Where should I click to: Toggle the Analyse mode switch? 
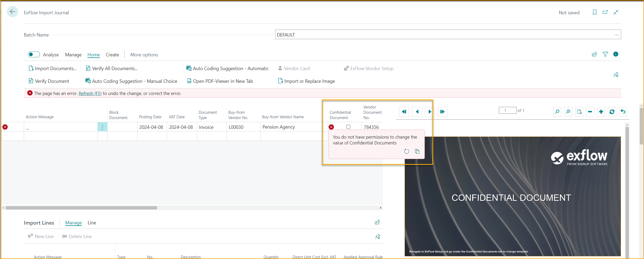pyautogui.click(x=34, y=54)
